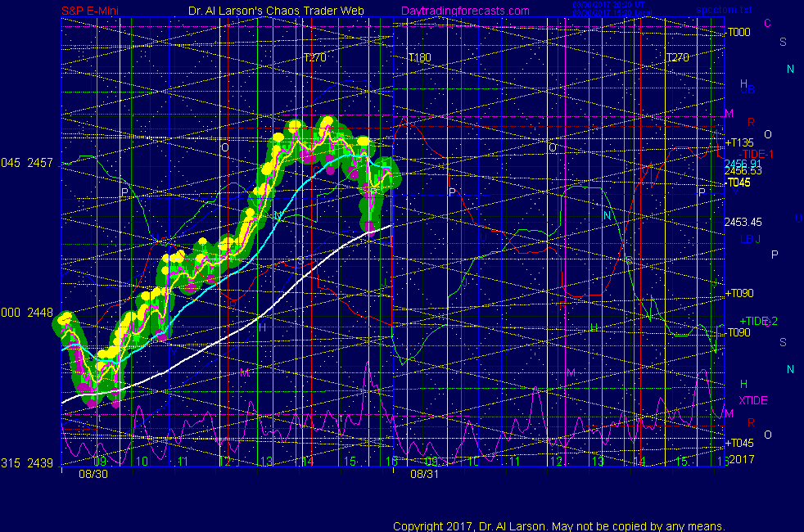Select "Dr. Al Larson's Chaos Trader Web" heading
The image size is (804, 532).
276,11
